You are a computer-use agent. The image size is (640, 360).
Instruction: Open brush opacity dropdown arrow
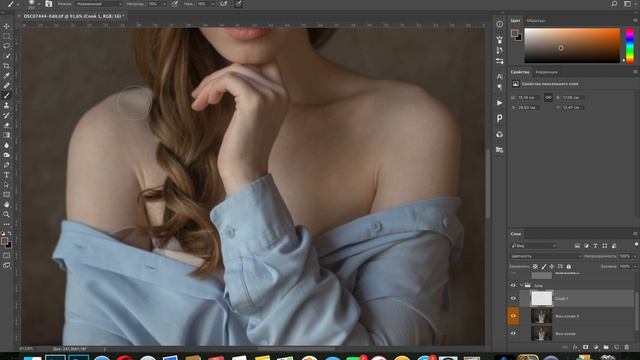pyautogui.click(x=164, y=4)
